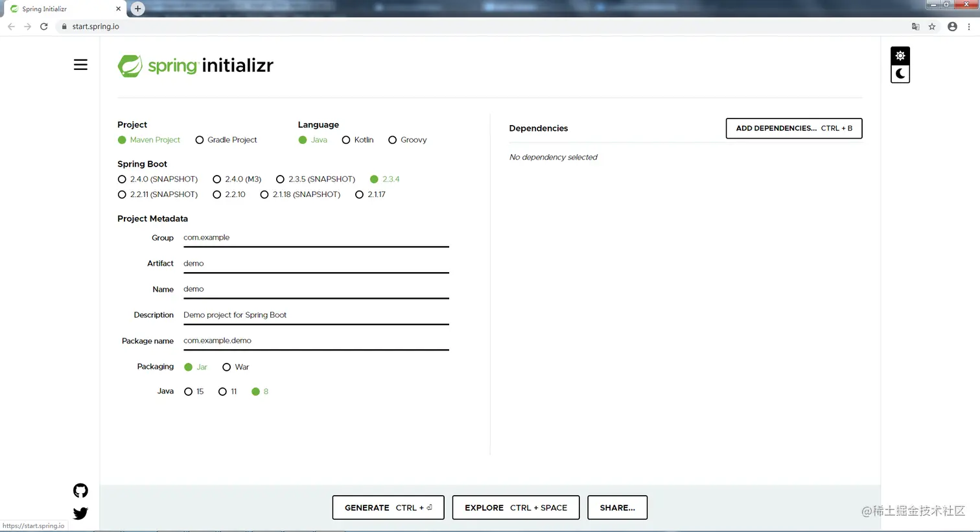Viewport: 980px width, 532px height.
Task: Bookmark this page with the star icon
Action: click(x=932, y=27)
